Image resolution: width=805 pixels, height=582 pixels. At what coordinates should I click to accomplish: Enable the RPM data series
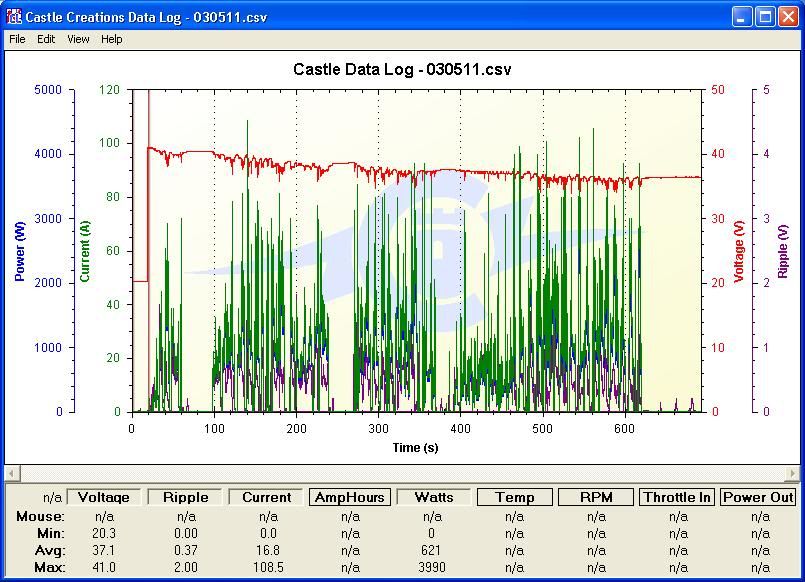coord(596,497)
